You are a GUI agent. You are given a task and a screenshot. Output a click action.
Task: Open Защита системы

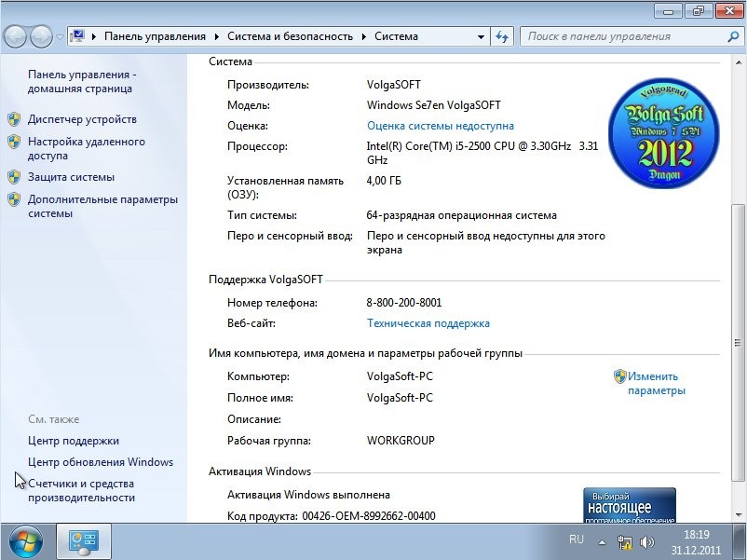71,177
